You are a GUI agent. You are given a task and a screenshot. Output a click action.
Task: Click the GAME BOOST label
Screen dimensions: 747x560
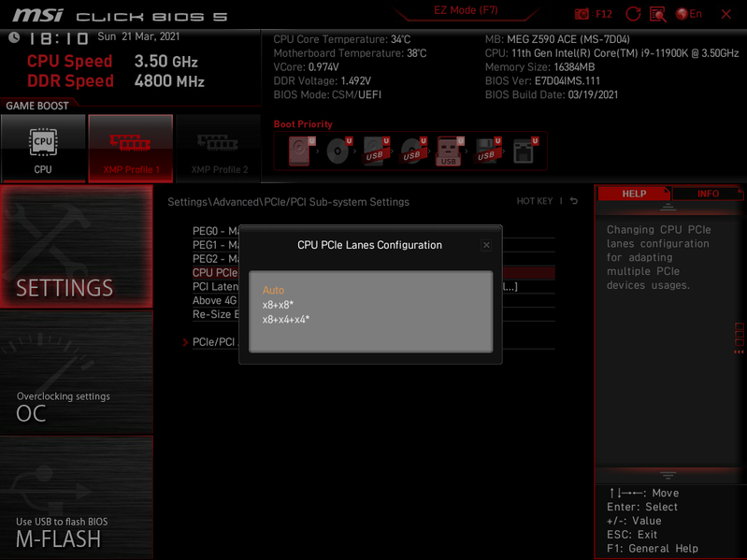pos(37,106)
